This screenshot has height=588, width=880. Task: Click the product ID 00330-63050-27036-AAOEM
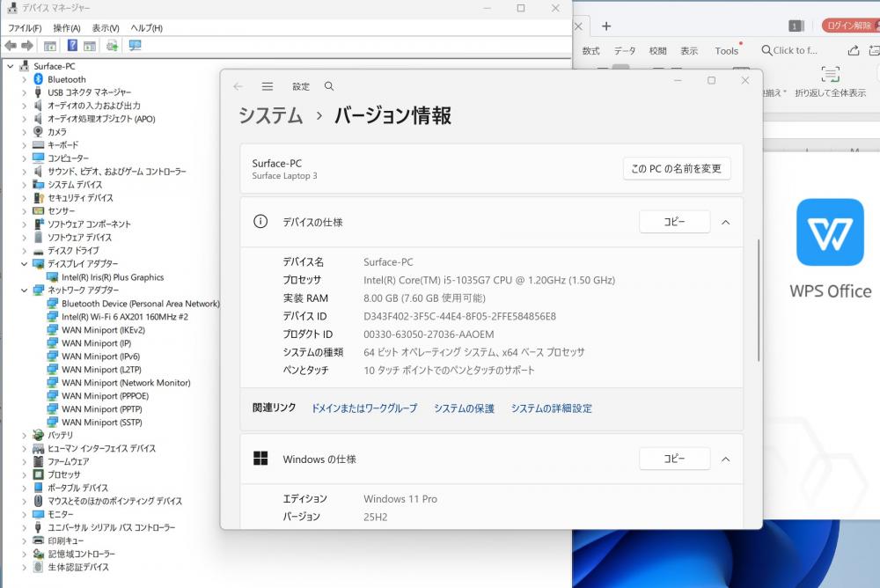(x=429, y=334)
